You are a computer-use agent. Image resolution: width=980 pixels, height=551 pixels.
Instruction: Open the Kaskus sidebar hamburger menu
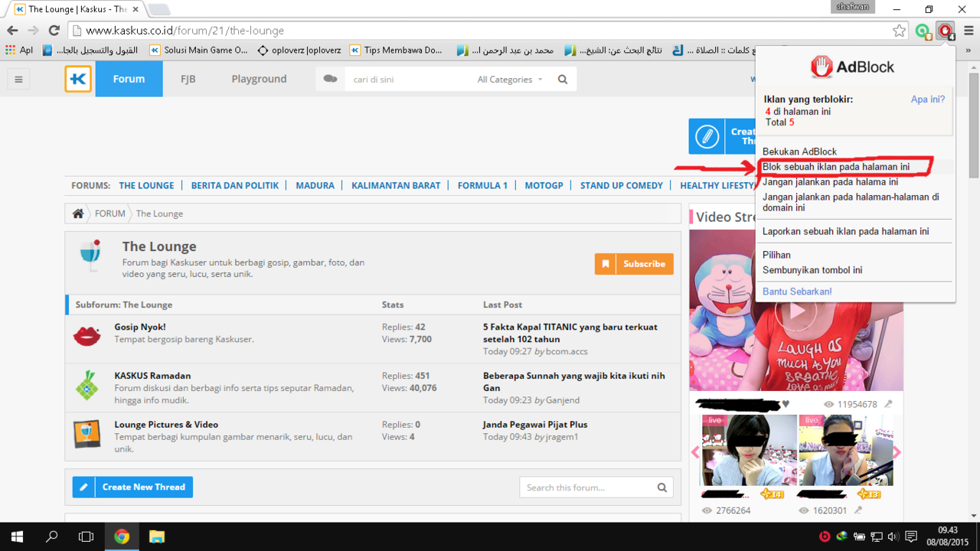click(18, 79)
